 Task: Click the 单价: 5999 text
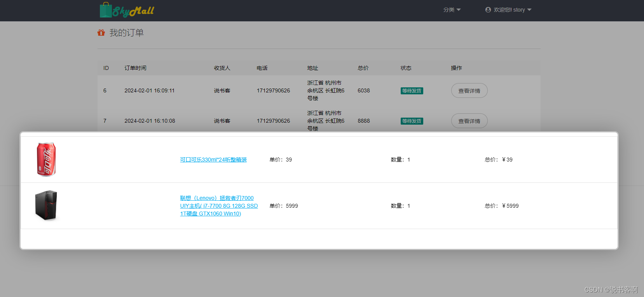pyautogui.click(x=284, y=206)
